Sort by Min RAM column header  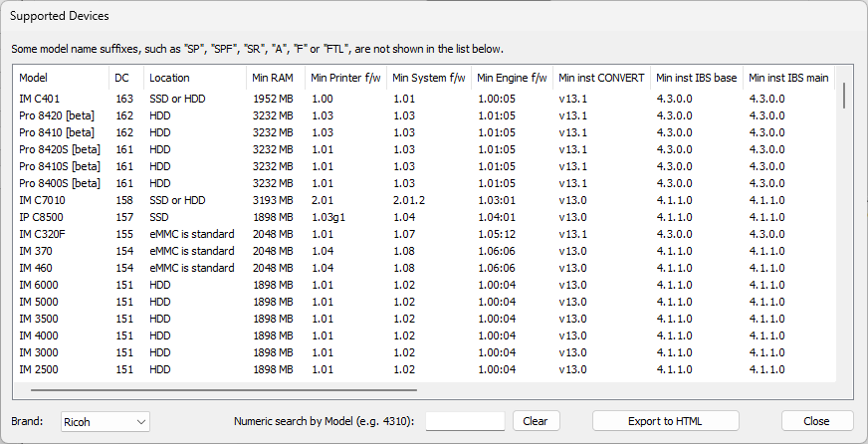pyautogui.click(x=274, y=78)
